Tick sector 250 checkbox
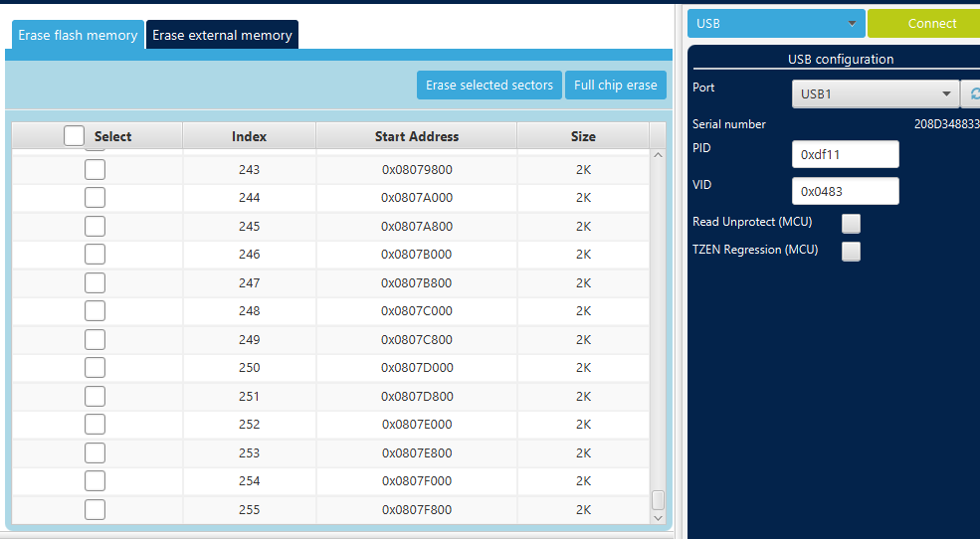 [95, 368]
